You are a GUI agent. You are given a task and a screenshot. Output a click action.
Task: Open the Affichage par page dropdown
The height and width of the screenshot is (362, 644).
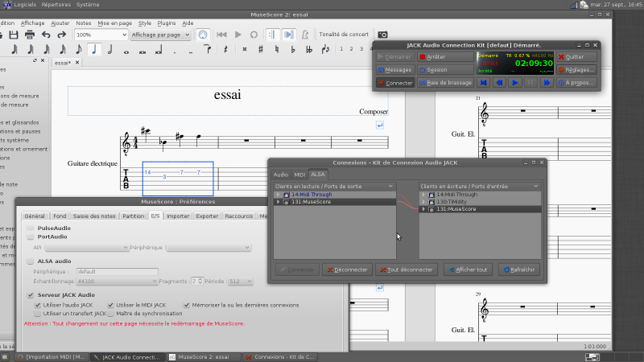(x=160, y=35)
